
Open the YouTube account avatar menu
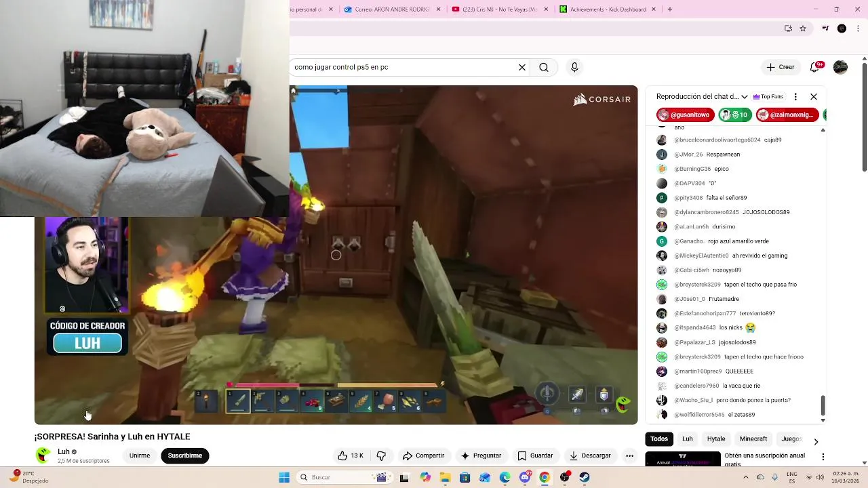(x=840, y=67)
